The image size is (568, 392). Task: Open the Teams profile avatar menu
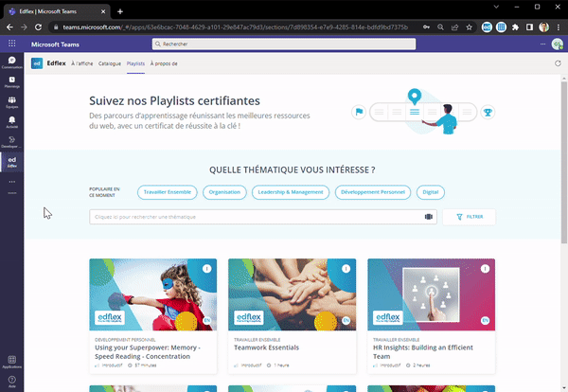tap(558, 45)
